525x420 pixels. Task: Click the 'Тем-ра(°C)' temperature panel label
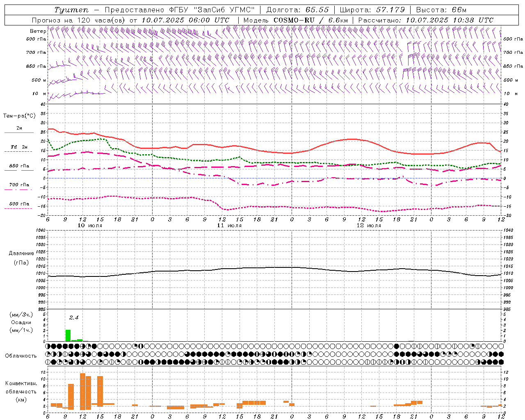click(x=19, y=116)
